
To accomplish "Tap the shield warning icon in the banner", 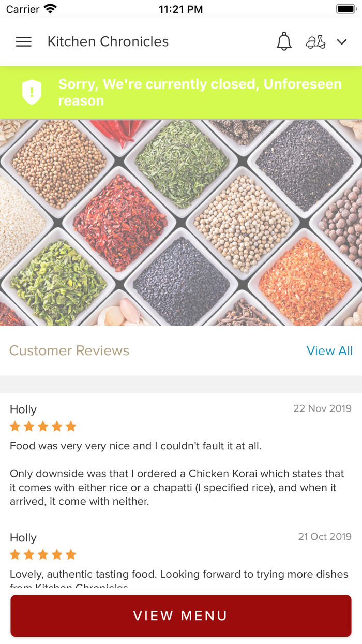I will (32, 92).
